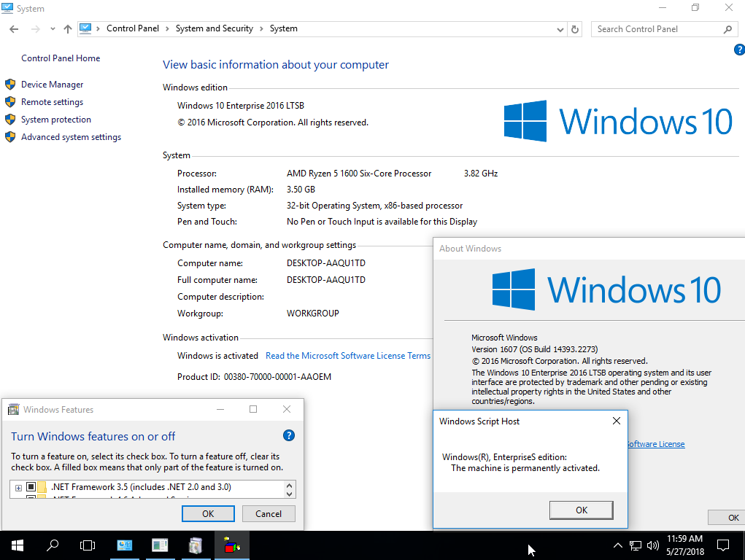Expand the .NET Framework 3.5 tree node

pos(18,488)
